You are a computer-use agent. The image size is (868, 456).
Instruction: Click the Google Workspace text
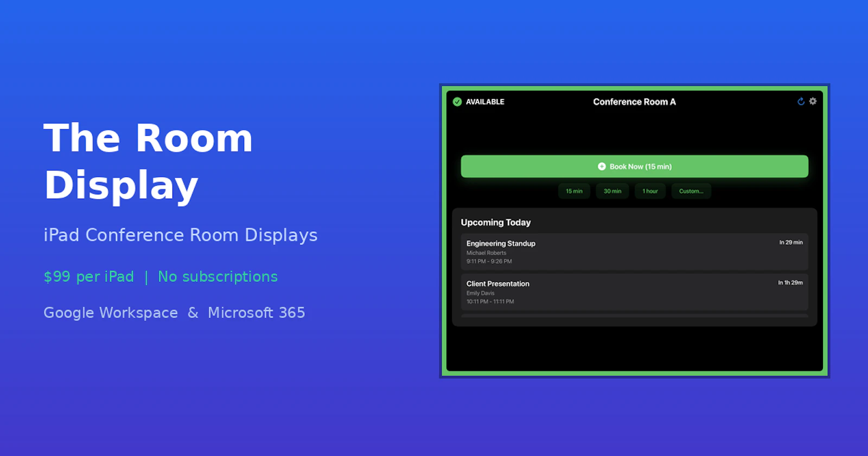pos(111,313)
